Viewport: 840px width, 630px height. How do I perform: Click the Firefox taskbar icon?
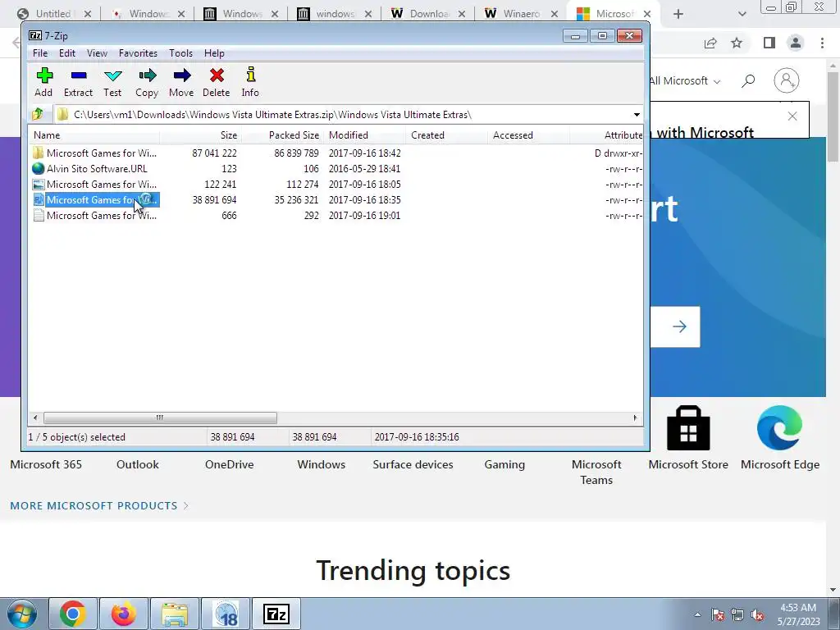coord(123,614)
